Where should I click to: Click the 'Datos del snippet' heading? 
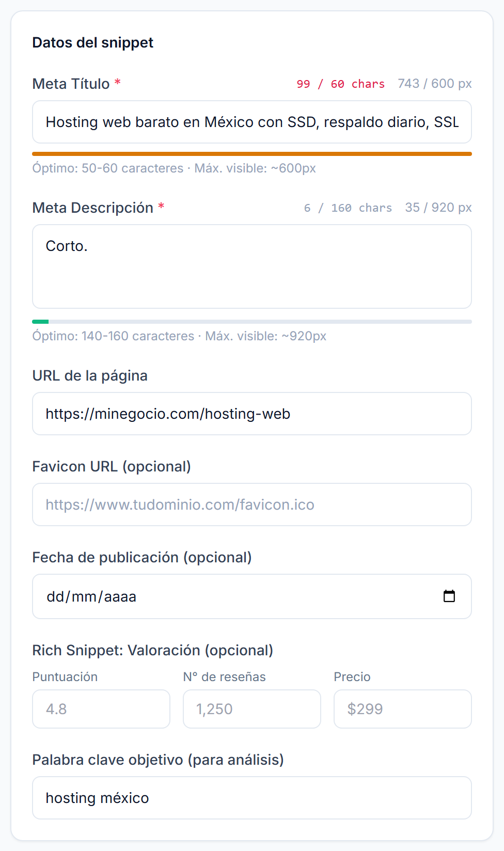(93, 42)
